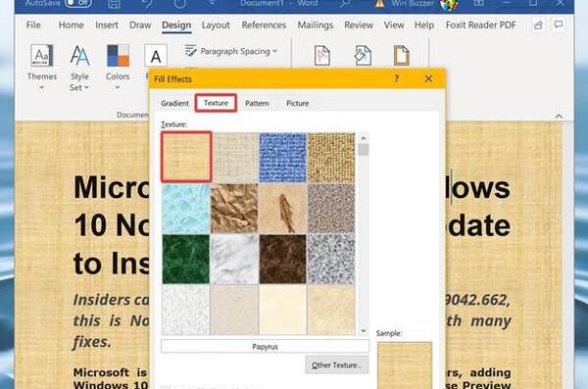Switch to the Pattern tab
The width and height of the screenshot is (588, 389).
click(x=257, y=103)
